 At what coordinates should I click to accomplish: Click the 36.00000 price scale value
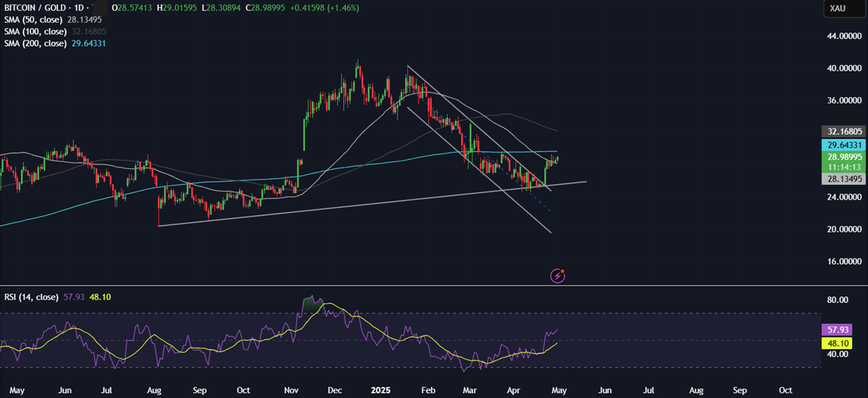(x=845, y=100)
